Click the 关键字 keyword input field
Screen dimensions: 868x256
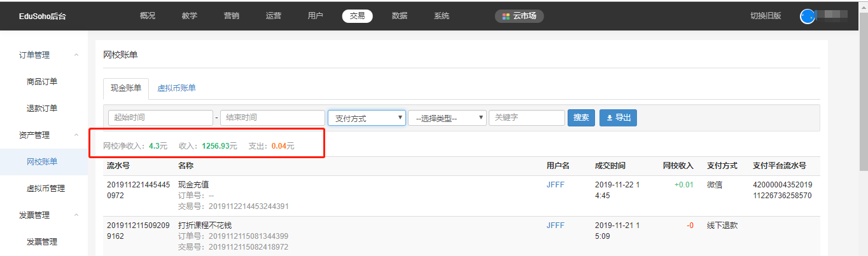[526, 118]
